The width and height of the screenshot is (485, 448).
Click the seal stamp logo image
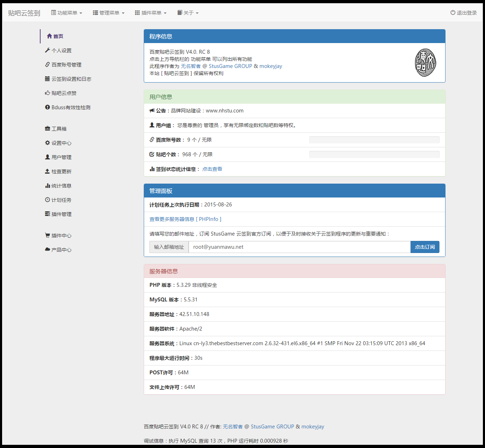tap(426, 63)
